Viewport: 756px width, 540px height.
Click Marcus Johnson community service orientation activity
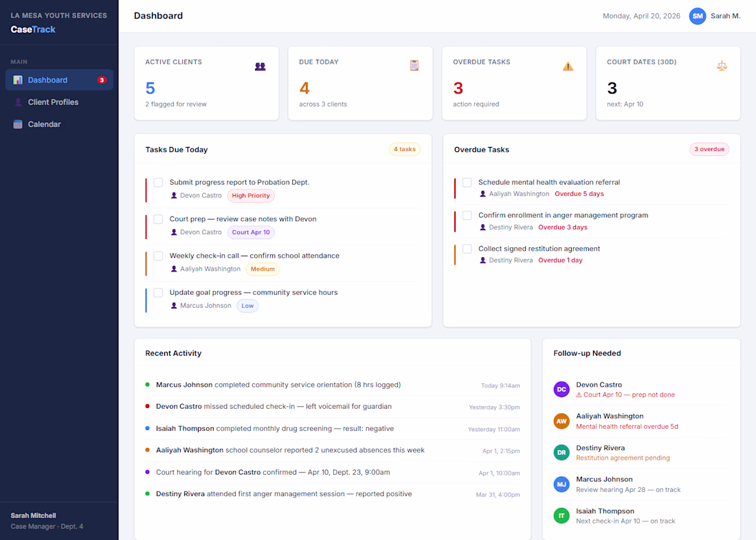(x=333, y=385)
